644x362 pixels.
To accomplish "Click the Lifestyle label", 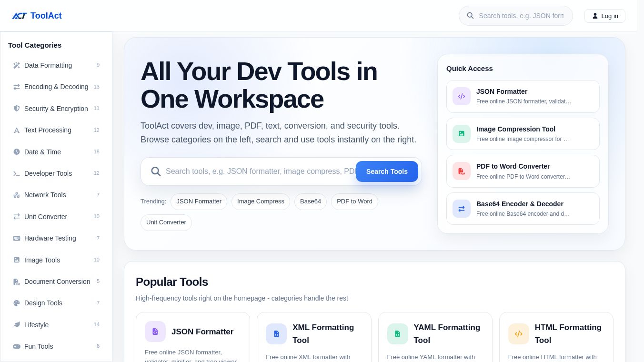I will point(36,325).
